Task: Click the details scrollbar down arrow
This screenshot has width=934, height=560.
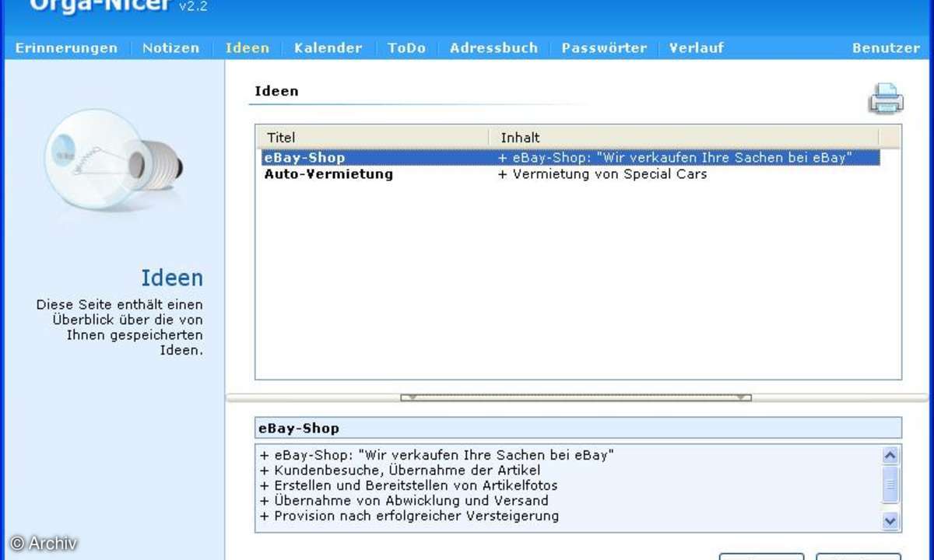Action: click(x=891, y=520)
